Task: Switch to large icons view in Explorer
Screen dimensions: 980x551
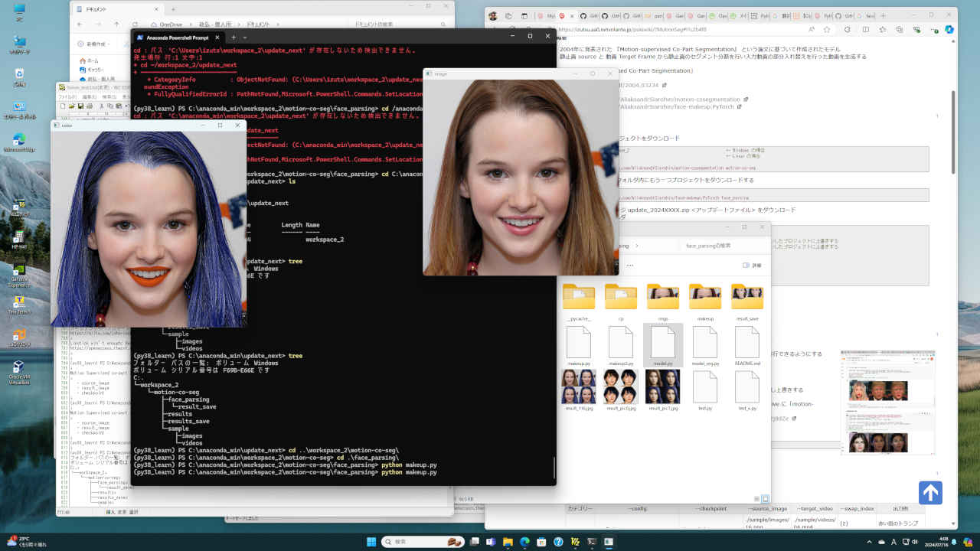Action: 764,498
